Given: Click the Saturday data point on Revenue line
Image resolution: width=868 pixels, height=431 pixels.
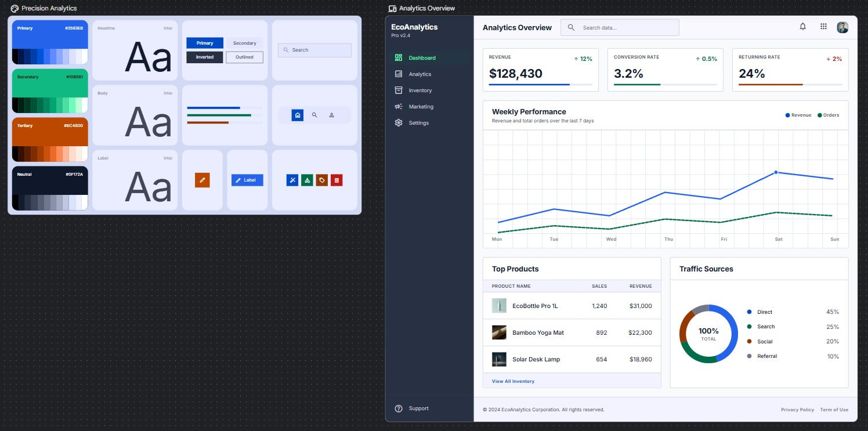Looking at the screenshot, I should pyautogui.click(x=776, y=172).
